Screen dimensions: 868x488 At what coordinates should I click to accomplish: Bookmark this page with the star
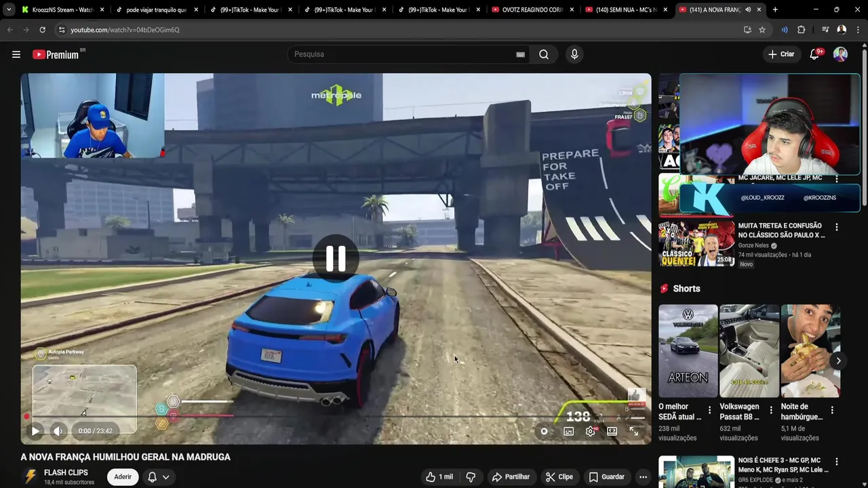pyautogui.click(x=762, y=30)
